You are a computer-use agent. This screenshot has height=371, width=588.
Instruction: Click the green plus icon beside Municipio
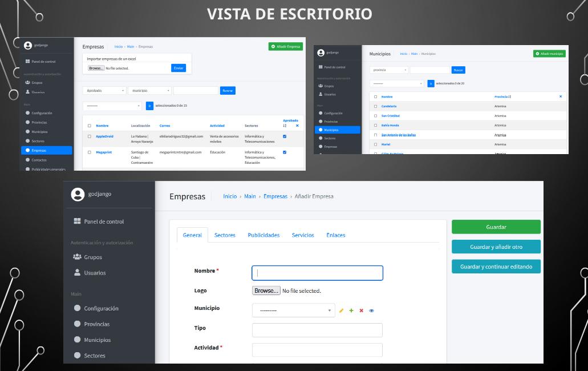[x=351, y=310]
